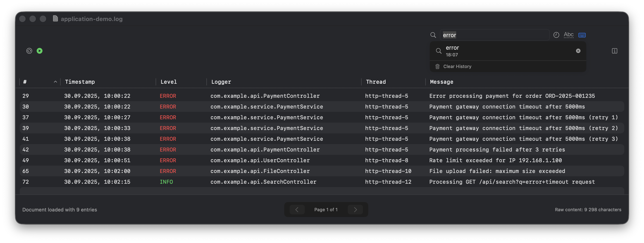The width and height of the screenshot is (644, 243).
Task: Toggle the blue keyboard icon option
Action: [582, 35]
